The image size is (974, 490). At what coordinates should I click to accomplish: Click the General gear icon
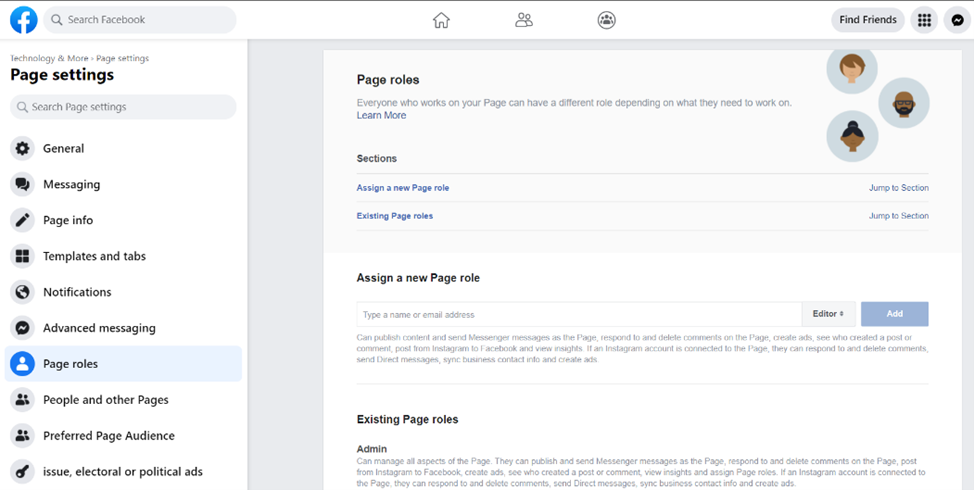[22, 148]
